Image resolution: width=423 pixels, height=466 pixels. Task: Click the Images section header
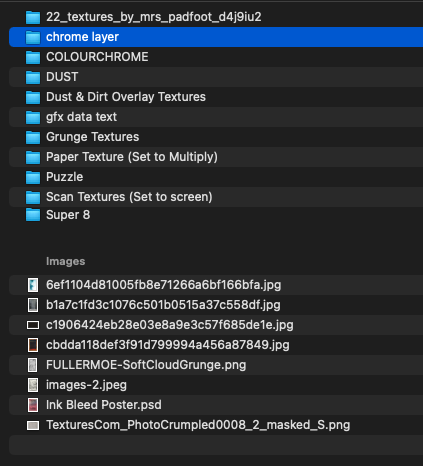(66, 262)
